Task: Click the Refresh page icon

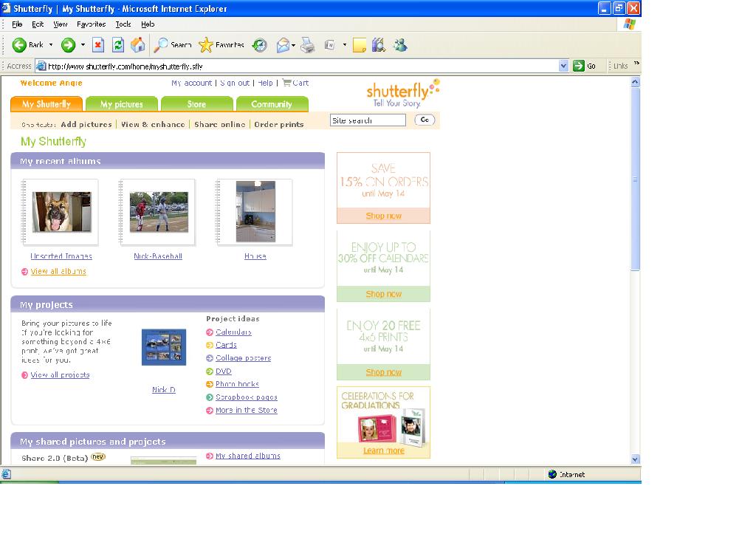Action: (x=118, y=45)
